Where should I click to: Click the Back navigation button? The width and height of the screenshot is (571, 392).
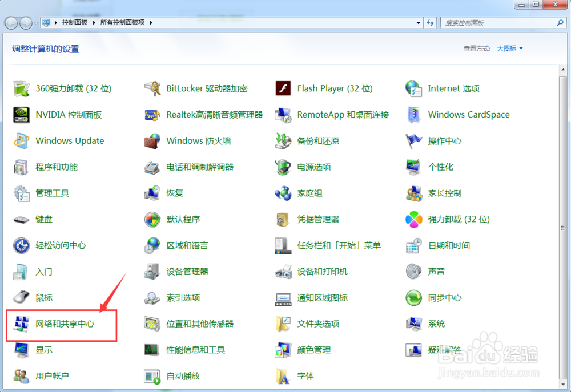coord(11,23)
